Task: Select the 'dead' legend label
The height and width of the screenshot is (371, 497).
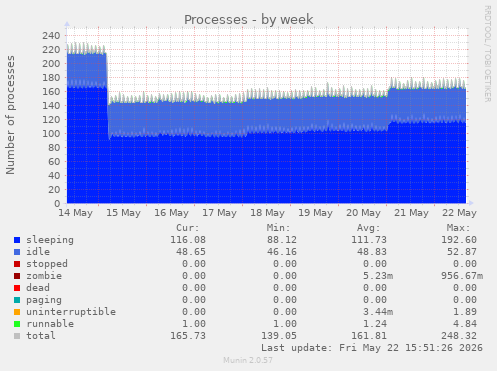Action: (38, 288)
